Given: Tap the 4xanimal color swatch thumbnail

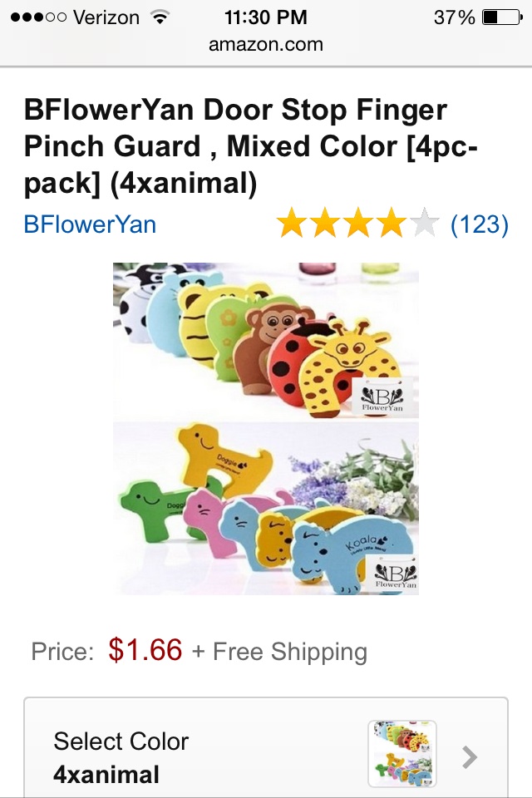Looking at the screenshot, I should tap(402, 754).
